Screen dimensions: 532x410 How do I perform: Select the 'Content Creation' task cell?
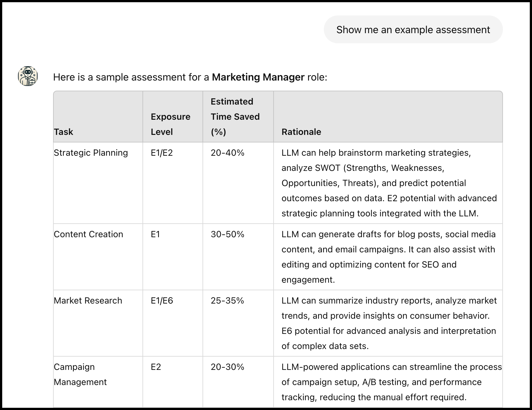tap(88, 234)
